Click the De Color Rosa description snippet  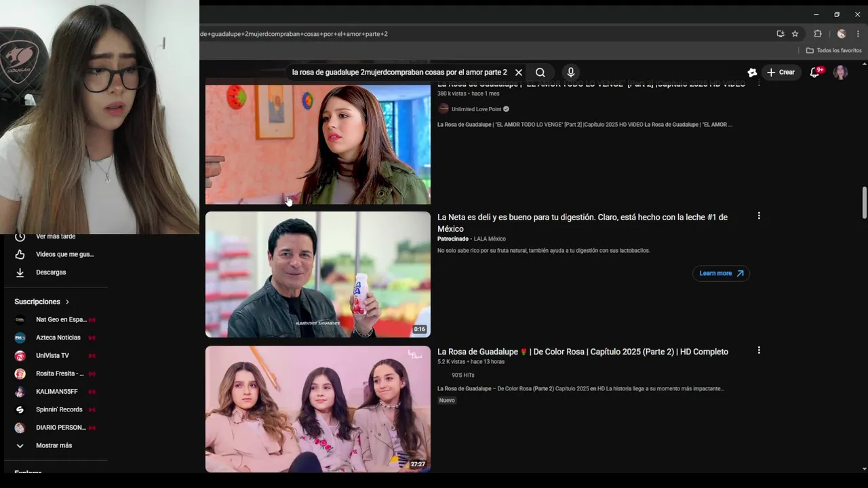coord(580,389)
